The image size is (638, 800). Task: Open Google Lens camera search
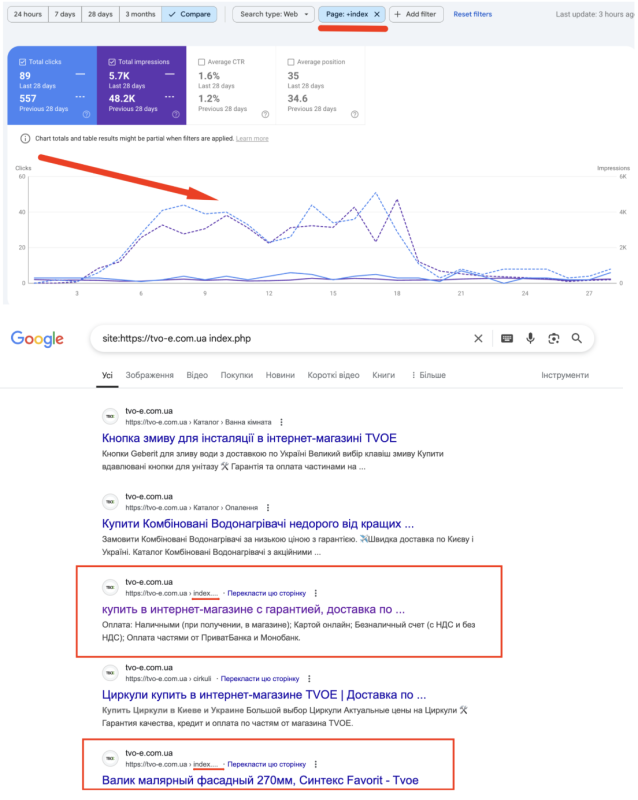coord(554,339)
